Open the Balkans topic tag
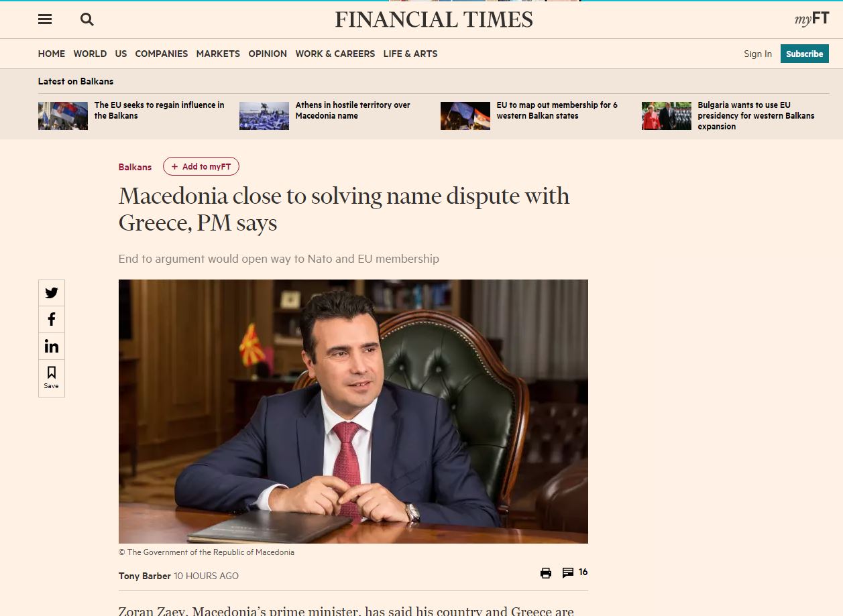 [x=135, y=167]
